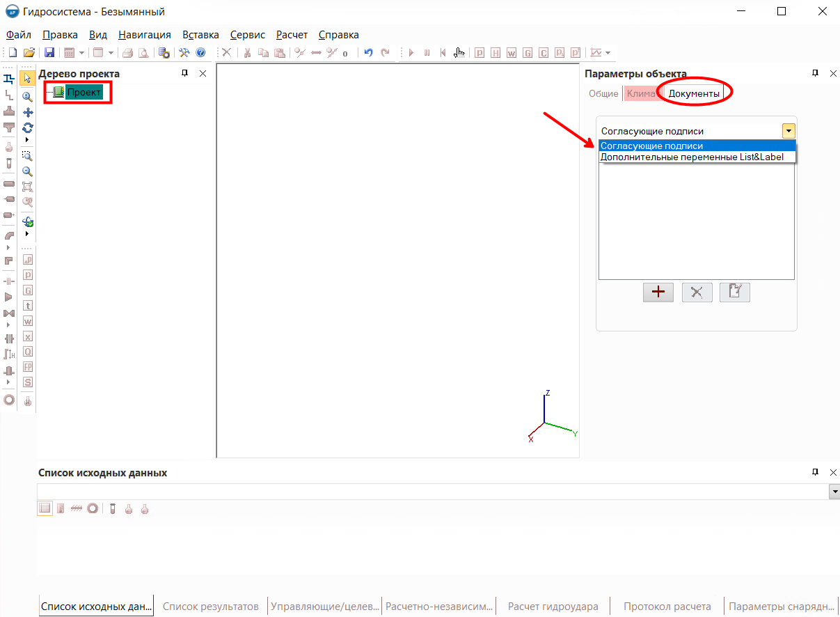Switch to the Общие tab
Screen dimensions: 840x617
point(603,93)
